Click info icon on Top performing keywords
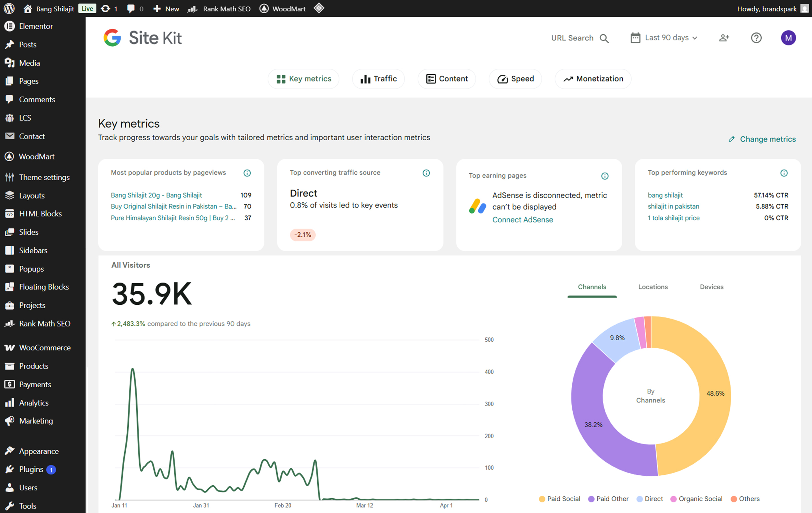Screen dimensions: 812x513 click(784, 173)
